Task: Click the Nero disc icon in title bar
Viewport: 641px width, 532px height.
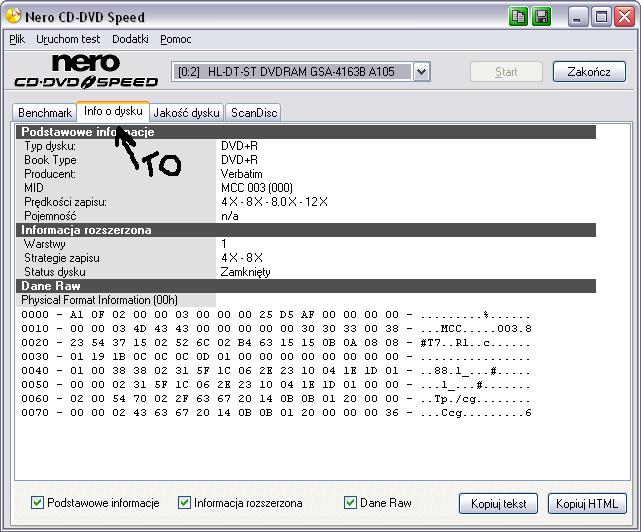Action: click(x=13, y=16)
